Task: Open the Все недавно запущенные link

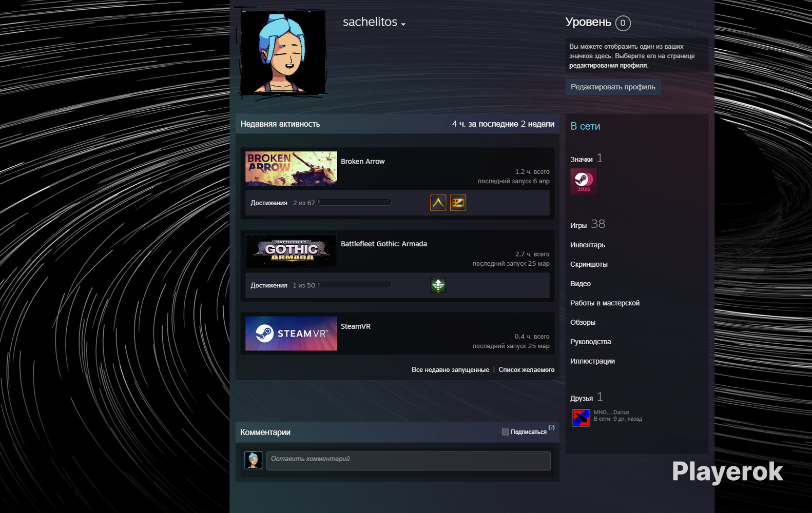Action: [450, 370]
